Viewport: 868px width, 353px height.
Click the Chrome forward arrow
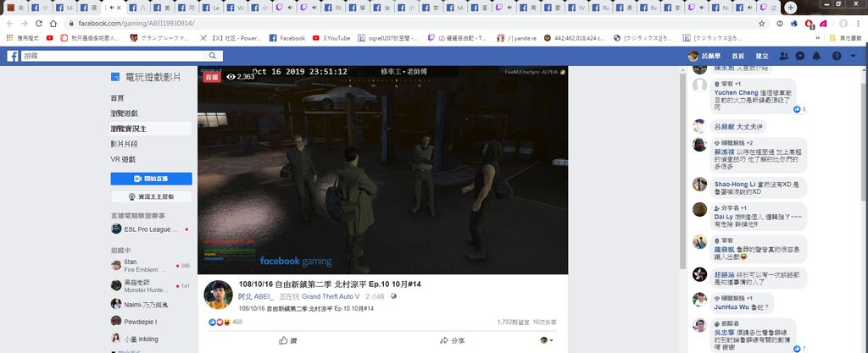25,23
